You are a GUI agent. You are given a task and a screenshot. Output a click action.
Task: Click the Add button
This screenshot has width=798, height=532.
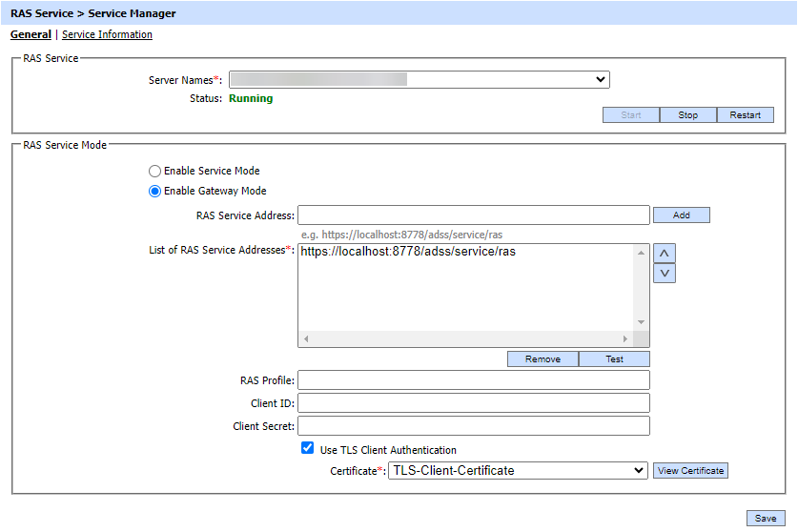[x=681, y=215]
